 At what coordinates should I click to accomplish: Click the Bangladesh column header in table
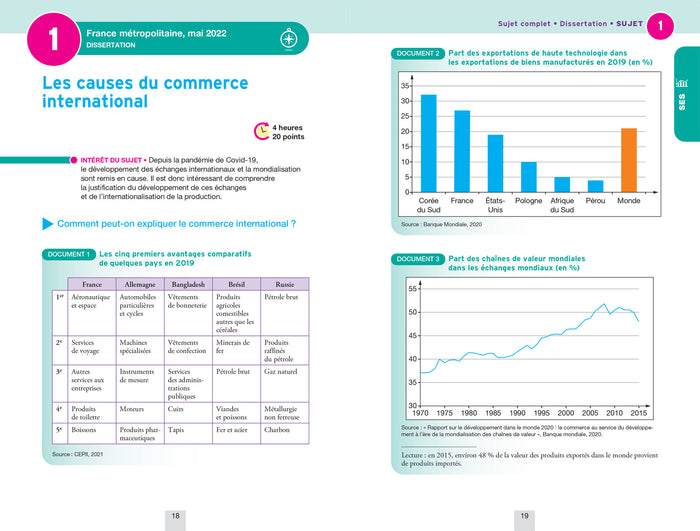pos(188,284)
